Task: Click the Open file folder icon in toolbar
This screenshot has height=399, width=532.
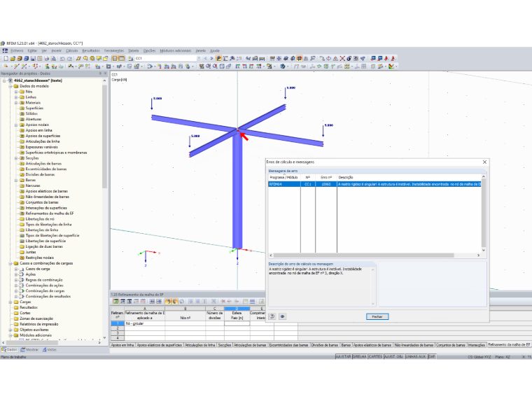Action: click(13, 58)
